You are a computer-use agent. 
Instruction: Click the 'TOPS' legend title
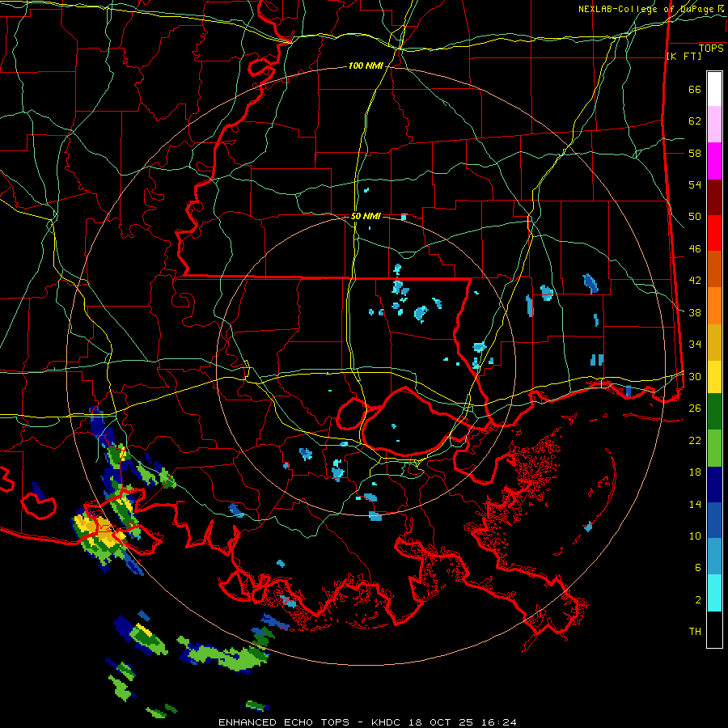pos(711,49)
